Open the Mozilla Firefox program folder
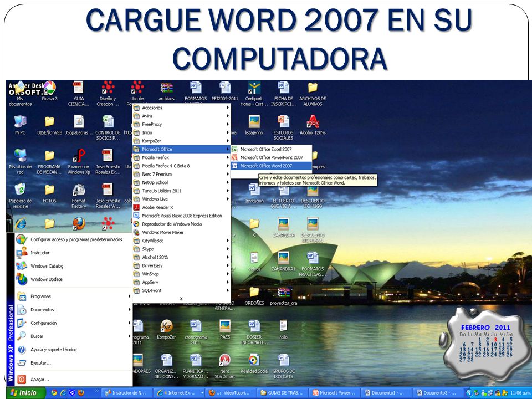 (x=181, y=157)
